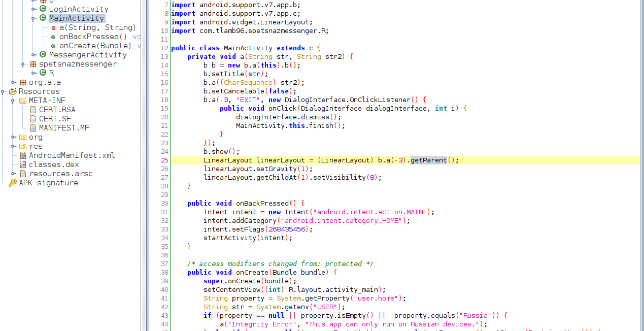Click the green class icon for R

43,73
